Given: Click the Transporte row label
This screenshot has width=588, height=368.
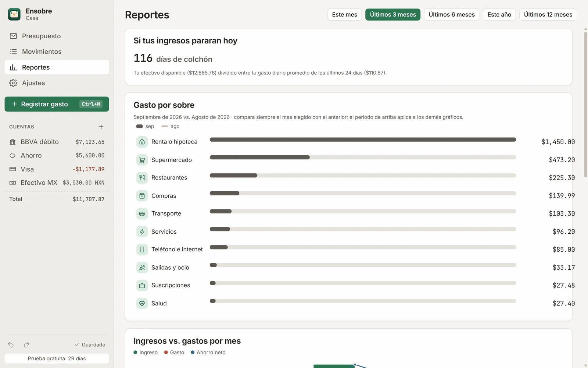Looking at the screenshot, I should pyautogui.click(x=166, y=213).
